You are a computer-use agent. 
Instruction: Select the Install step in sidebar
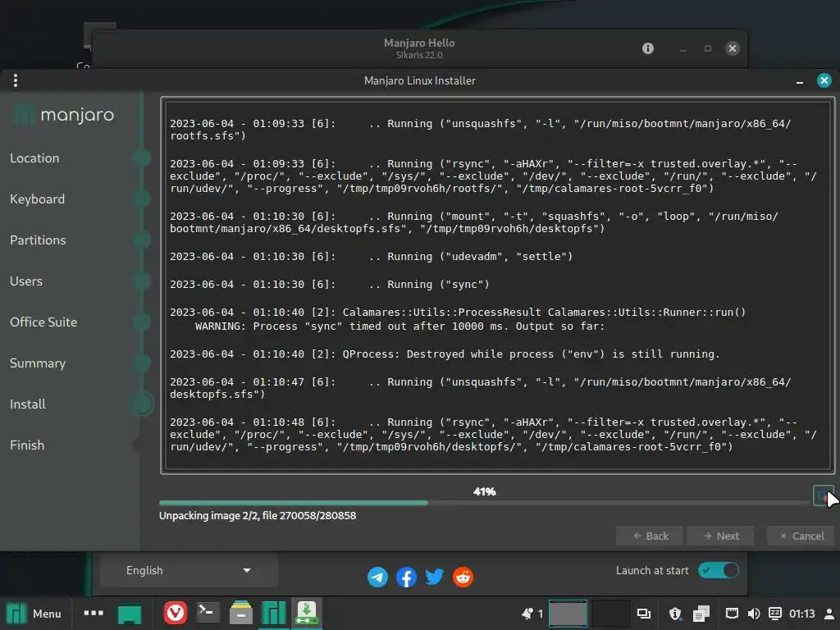[x=28, y=404]
